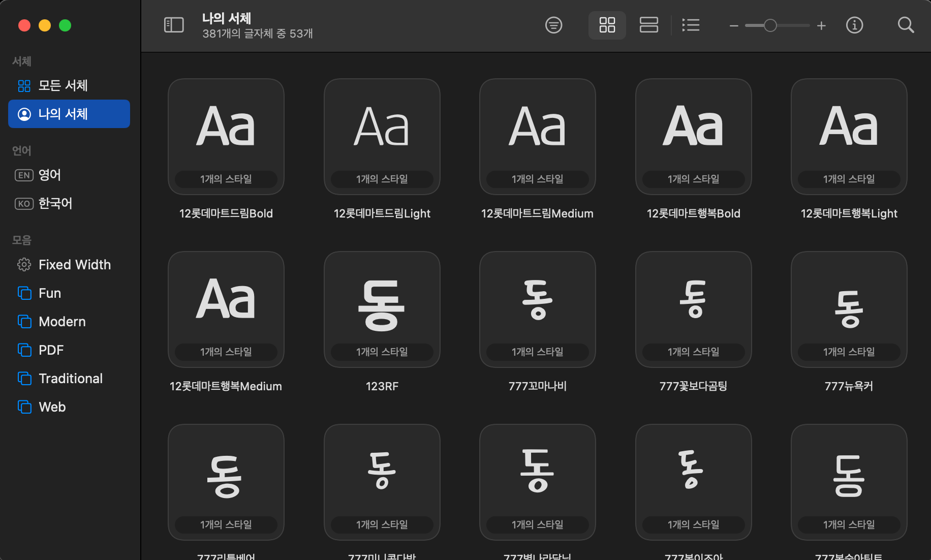This screenshot has height=560, width=931.
Task: Select the 12롯데마트행복Light font card
Action: tap(849, 136)
